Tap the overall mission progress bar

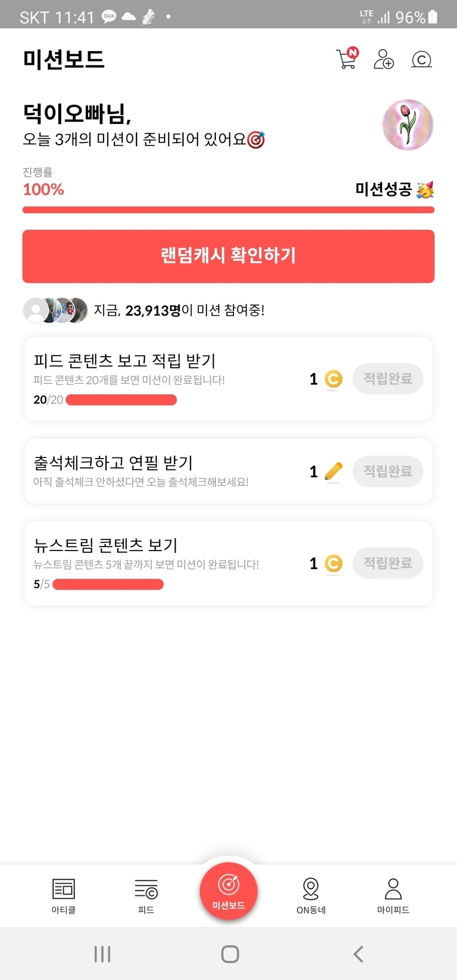click(228, 210)
